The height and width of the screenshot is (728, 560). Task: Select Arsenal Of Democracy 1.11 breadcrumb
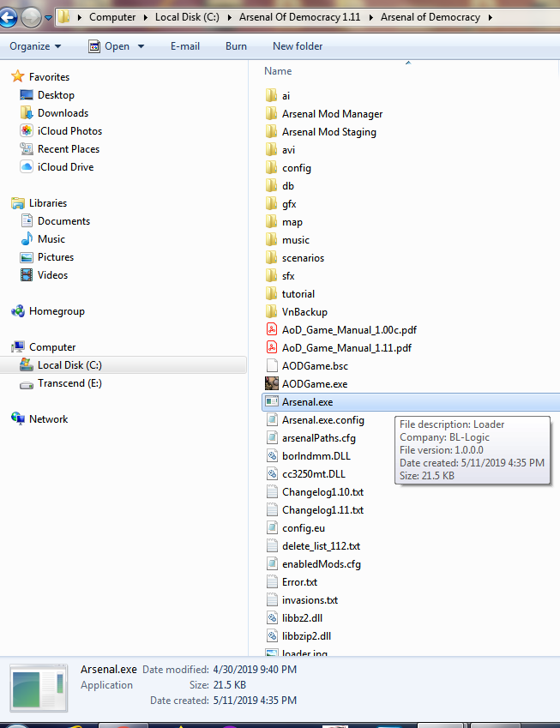tap(299, 17)
